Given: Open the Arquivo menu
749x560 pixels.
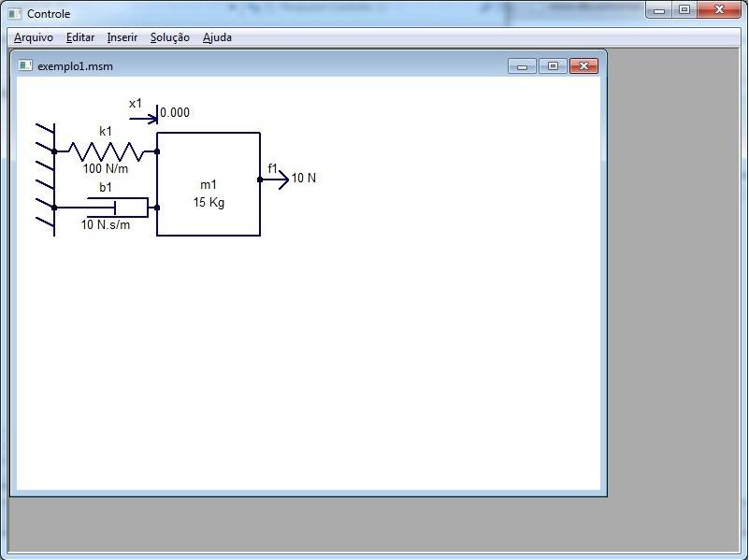Looking at the screenshot, I should pyautogui.click(x=34, y=37).
